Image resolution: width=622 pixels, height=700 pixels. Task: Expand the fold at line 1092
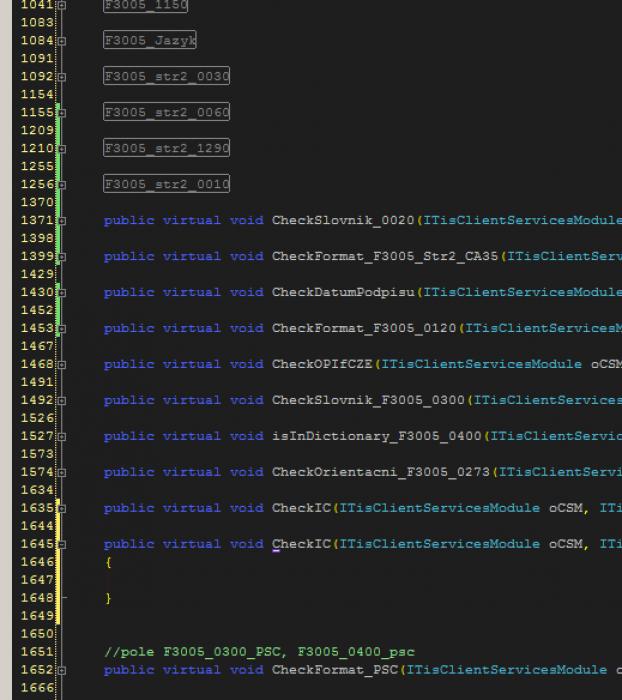(x=62, y=77)
